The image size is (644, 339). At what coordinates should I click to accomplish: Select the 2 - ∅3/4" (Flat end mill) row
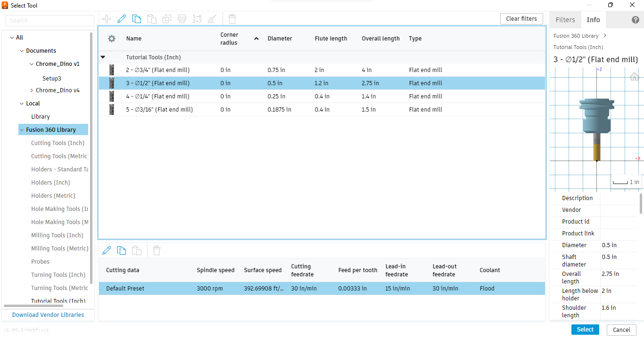pyautogui.click(x=322, y=70)
